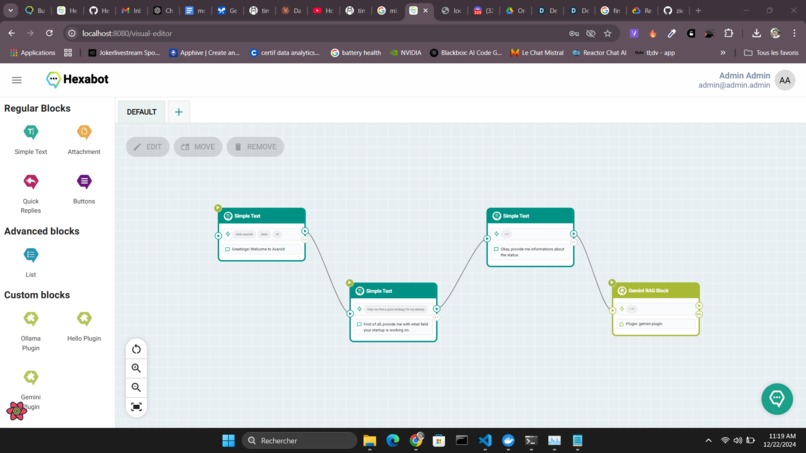
Task: Add a new flow tab
Action: point(178,112)
